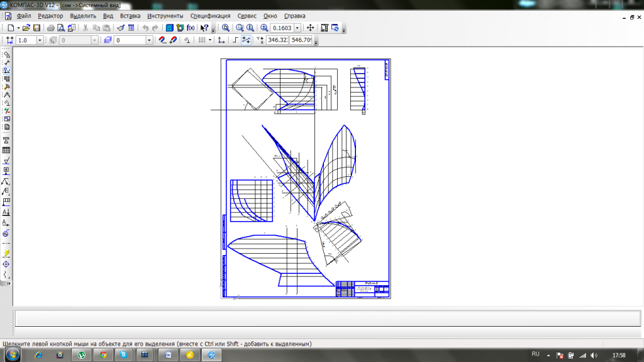Open Google Chrome from the taskbar
The height and width of the screenshot is (362, 644).
(x=103, y=354)
